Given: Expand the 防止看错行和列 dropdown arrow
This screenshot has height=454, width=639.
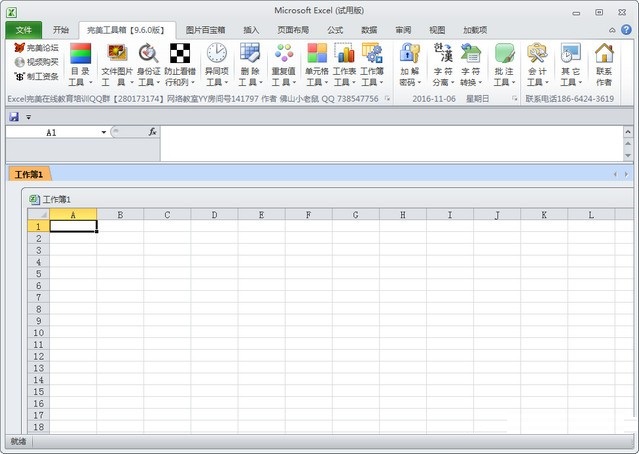Looking at the screenshot, I should 193,83.
